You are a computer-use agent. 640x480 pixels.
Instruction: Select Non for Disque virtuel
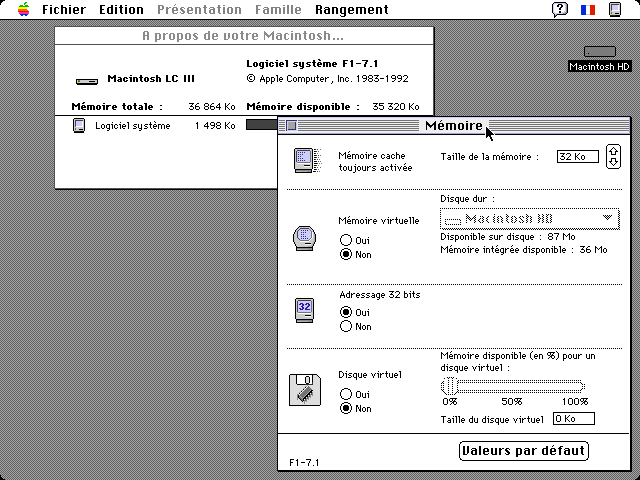(x=356, y=409)
